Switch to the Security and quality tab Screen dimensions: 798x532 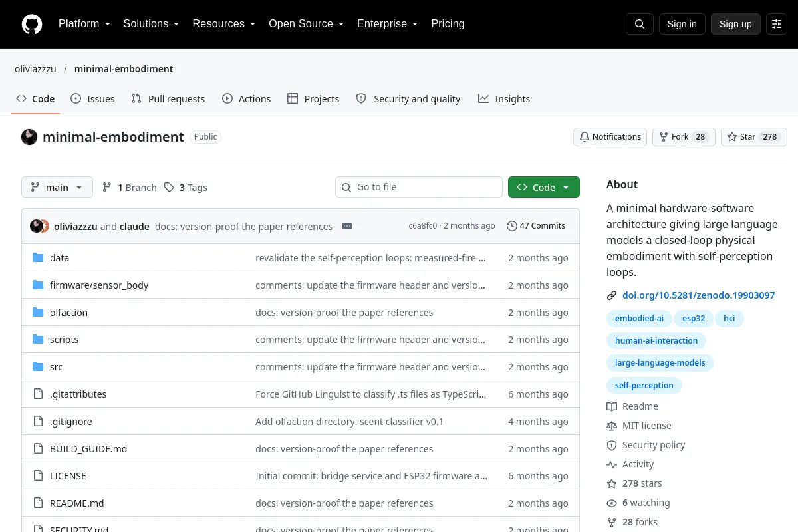408,99
